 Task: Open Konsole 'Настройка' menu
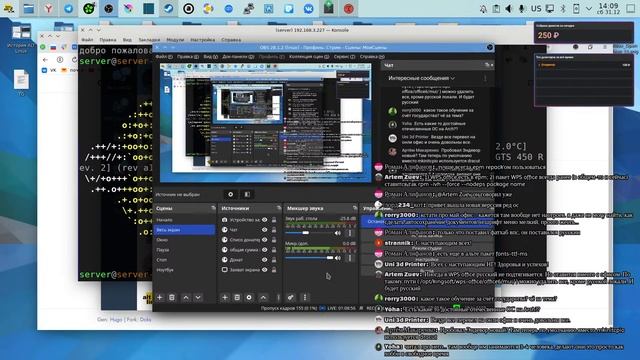pos(202,40)
